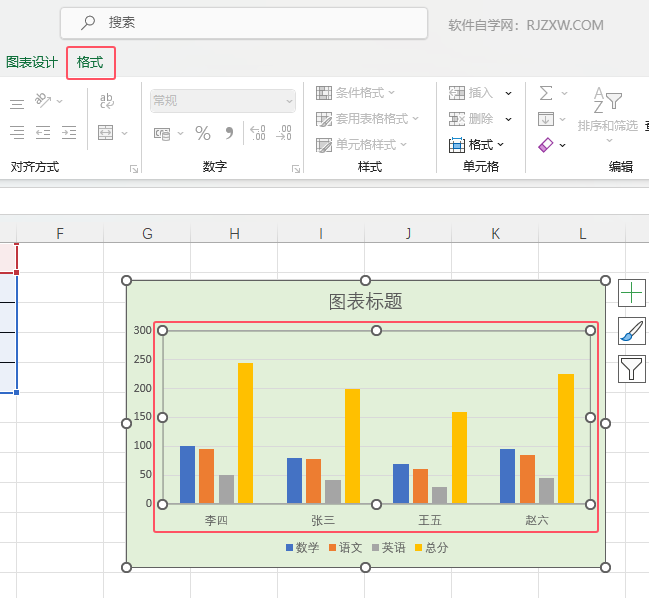Select column G header

click(x=147, y=234)
